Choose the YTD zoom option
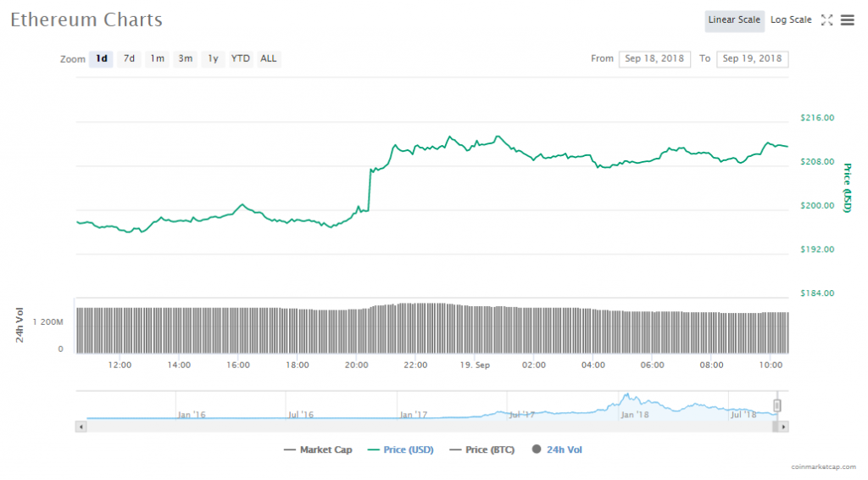 point(241,59)
